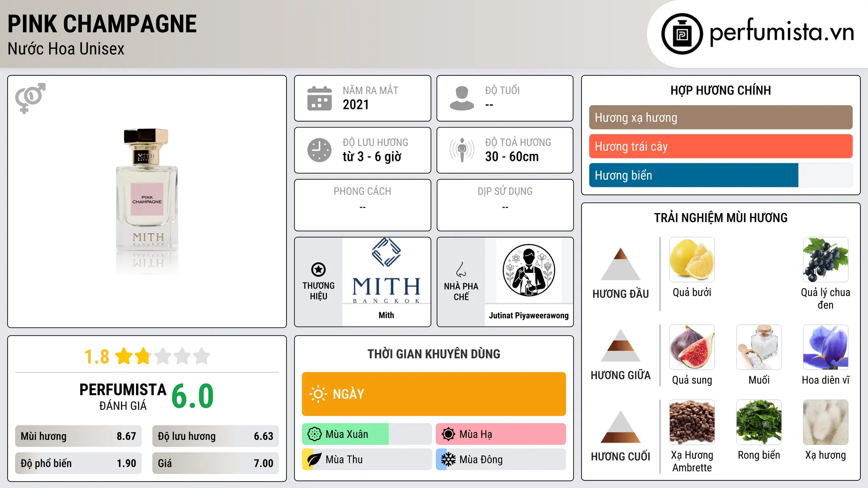Select the Quả lý chua đen note image

(x=826, y=260)
